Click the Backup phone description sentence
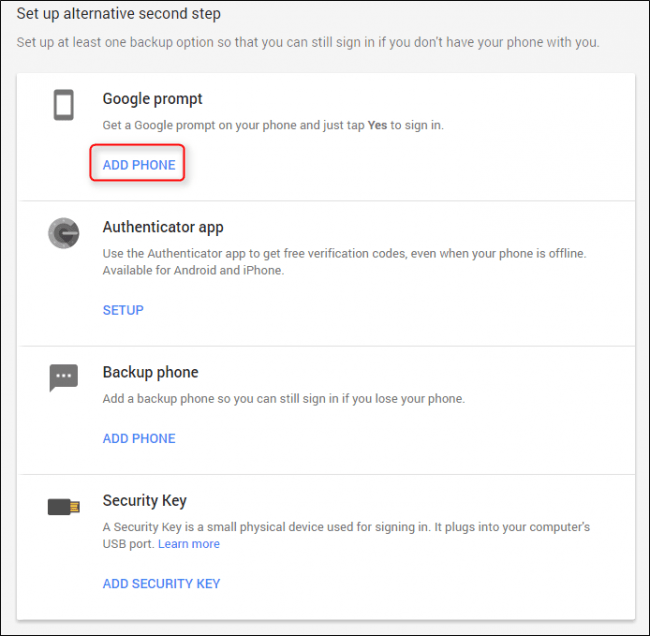 284,398
